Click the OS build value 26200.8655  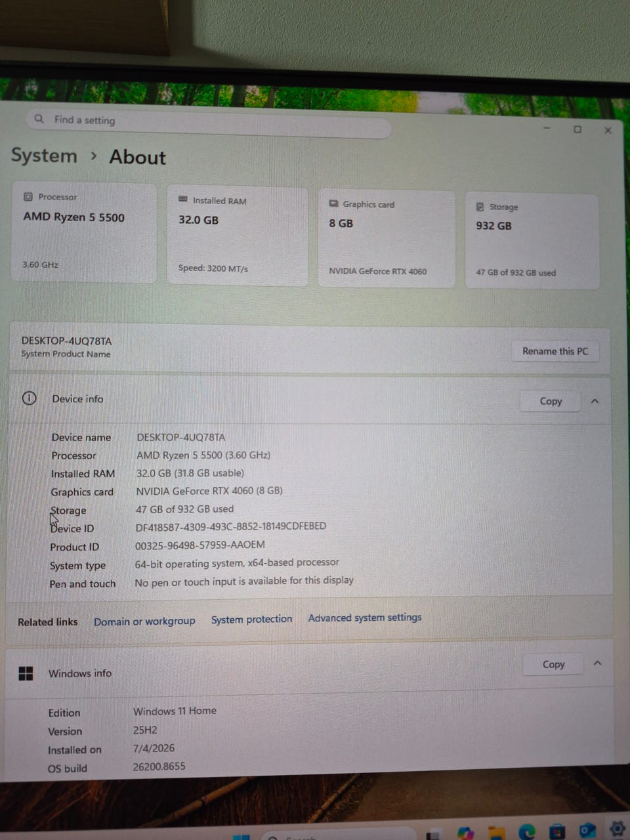pyautogui.click(x=159, y=766)
